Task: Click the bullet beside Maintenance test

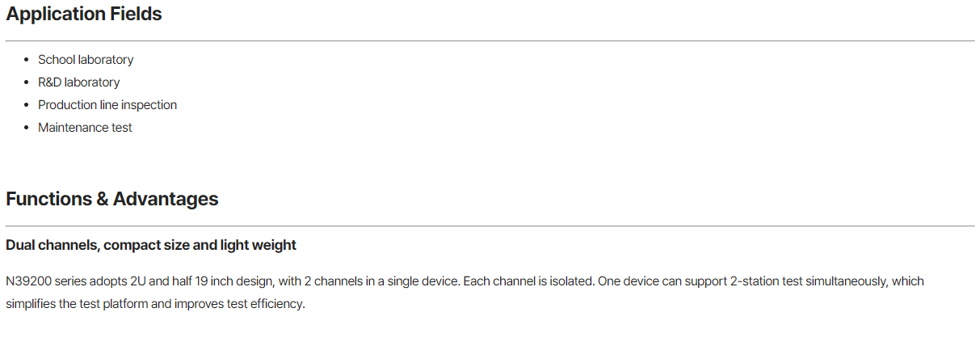Action: tap(27, 128)
